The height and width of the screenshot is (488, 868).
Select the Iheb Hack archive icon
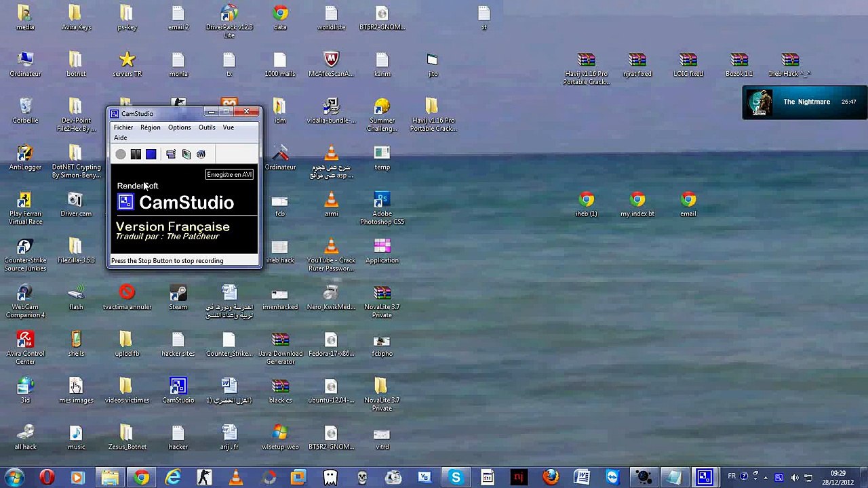[x=789, y=64]
